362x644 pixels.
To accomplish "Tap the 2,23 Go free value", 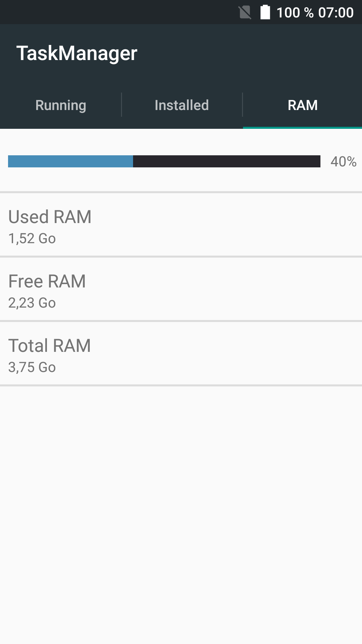I will (x=32, y=303).
